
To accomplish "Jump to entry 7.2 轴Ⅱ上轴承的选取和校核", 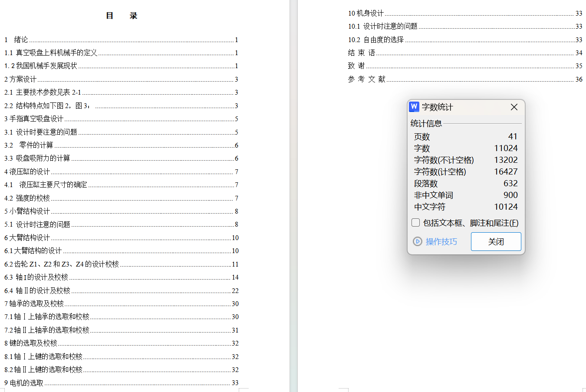I will pyautogui.click(x=121, y=330).
